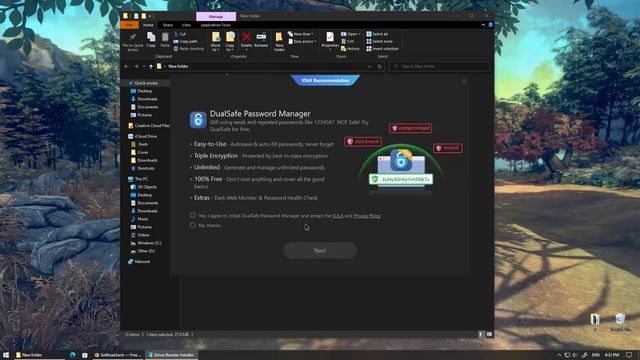Open the Easy access dropdown
Screen dimensions: 640x360
point(302,41)
